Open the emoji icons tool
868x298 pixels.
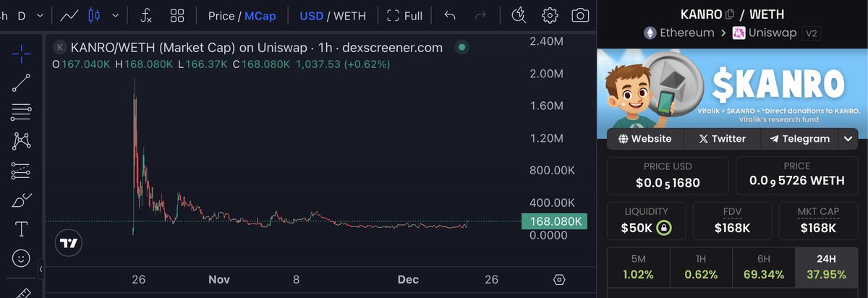coord(21,258)
